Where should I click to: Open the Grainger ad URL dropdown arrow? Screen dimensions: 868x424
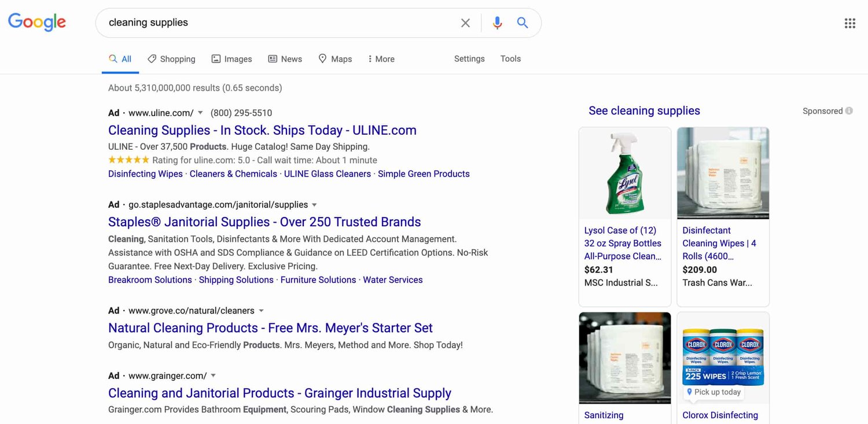pos(213,376)
